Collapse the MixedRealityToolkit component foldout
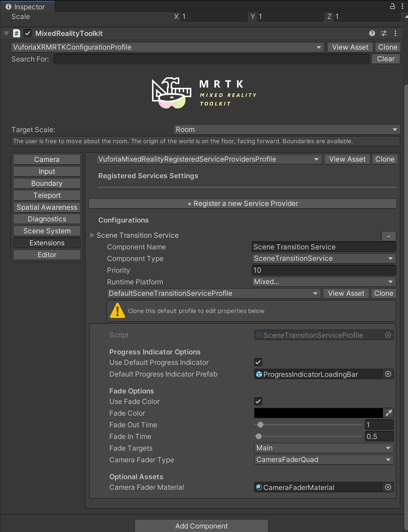 6,33
